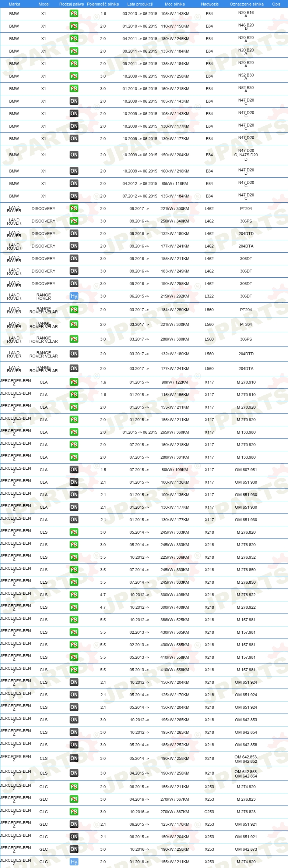Select the ON icon for CLS 125kW / 170KM
Viewport: 288px width, 868px height.
coord(74,695)
